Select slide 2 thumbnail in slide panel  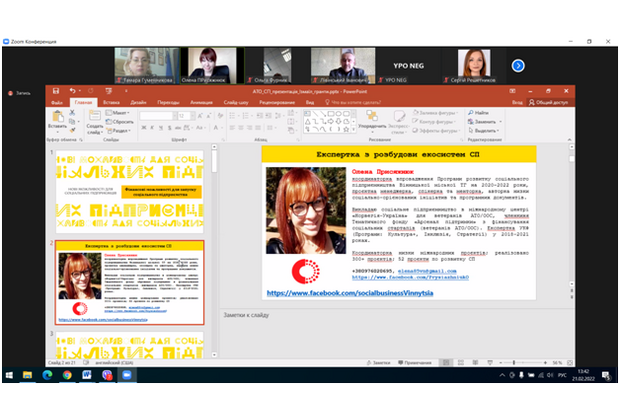(129, 282)
